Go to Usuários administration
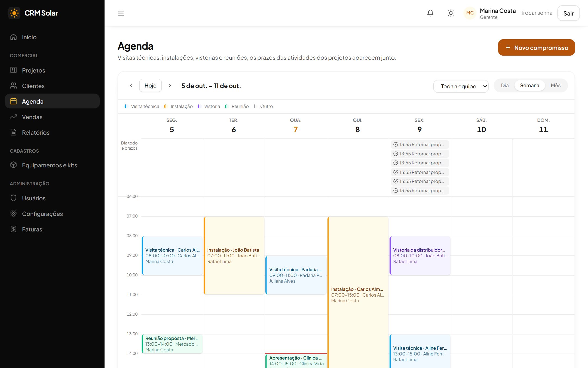588x368 pixels. (52, 198)
